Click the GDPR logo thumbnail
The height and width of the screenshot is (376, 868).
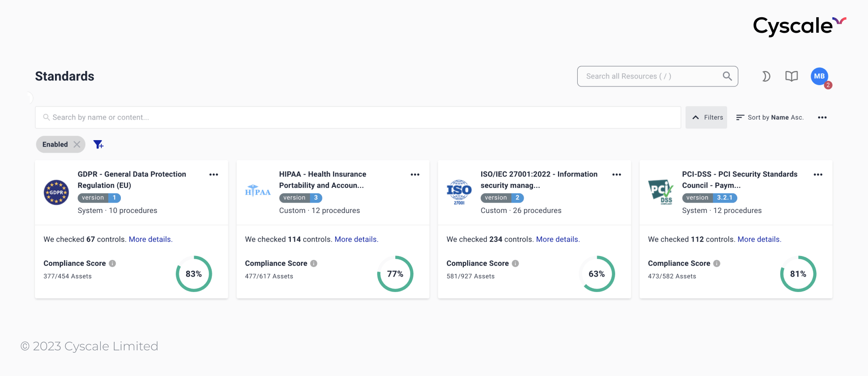point(56,192)
